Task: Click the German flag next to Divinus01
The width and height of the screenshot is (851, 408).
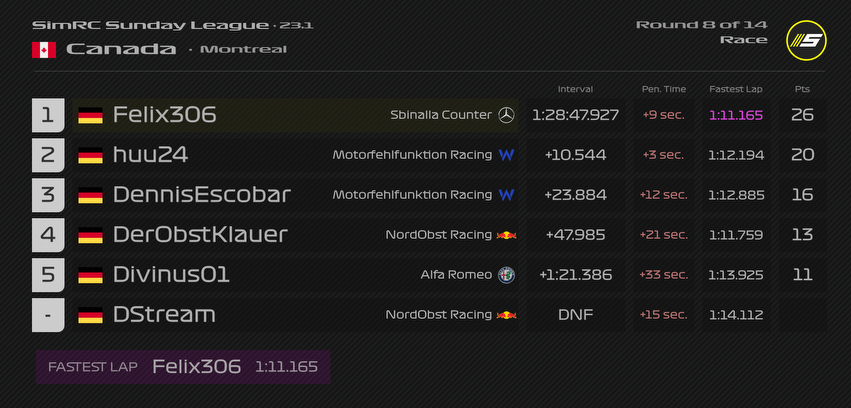Action: click(x=90, y=275)
